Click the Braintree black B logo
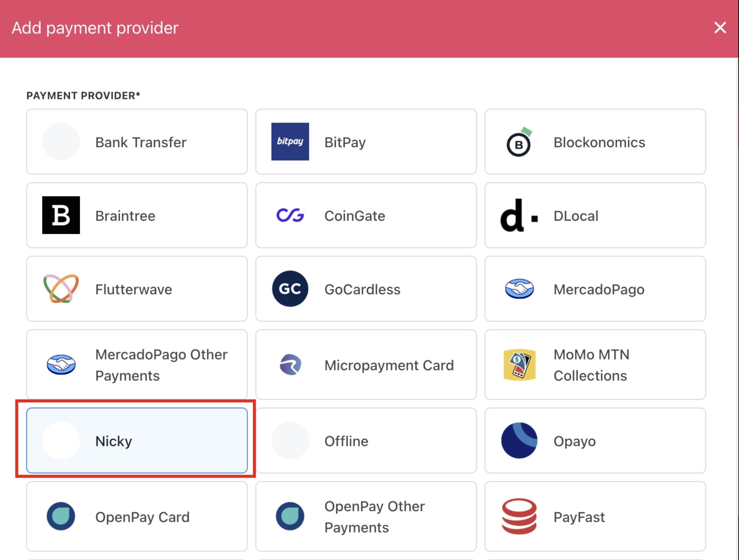 coord(61,215)
